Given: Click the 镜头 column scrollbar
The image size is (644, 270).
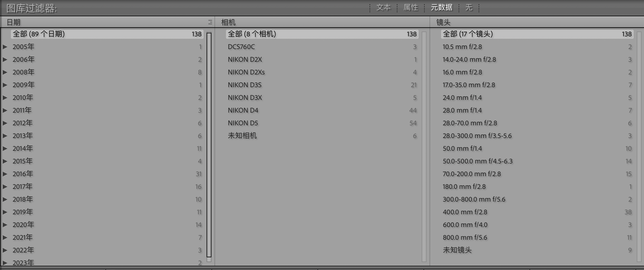Looking at the screenshot, I should pyautogui.click(x=639, y=147).
